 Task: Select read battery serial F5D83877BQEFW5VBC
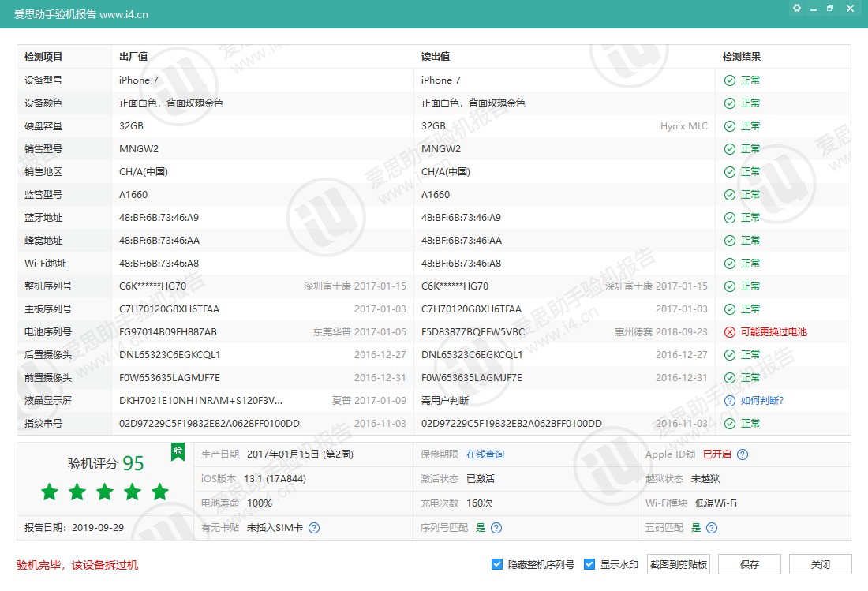473,332
